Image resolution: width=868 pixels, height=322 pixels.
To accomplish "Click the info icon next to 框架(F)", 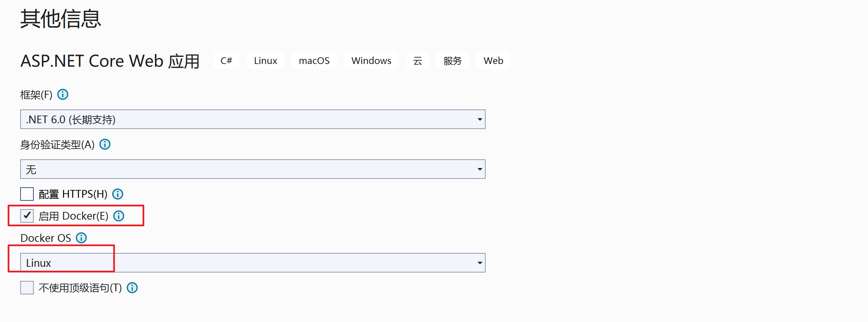I will click(63, 95).
